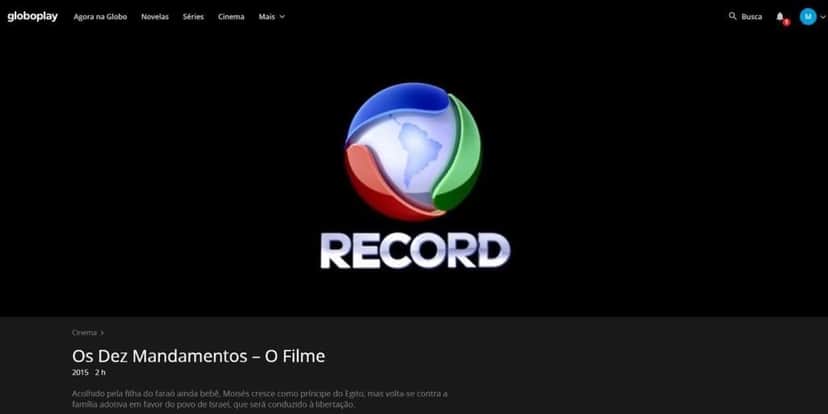Click the user profile avatar
Screen dimensions: 828x414
(x=808, y=16)
